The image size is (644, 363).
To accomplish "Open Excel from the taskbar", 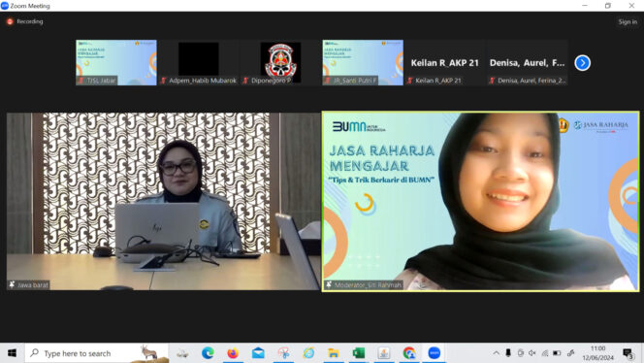I will (x=359, y=353).
